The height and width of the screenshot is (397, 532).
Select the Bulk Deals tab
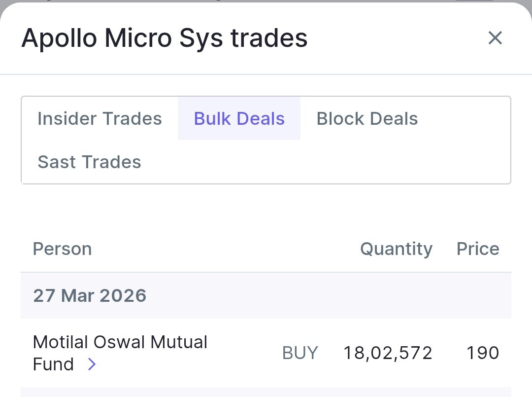tap(239, 119)
